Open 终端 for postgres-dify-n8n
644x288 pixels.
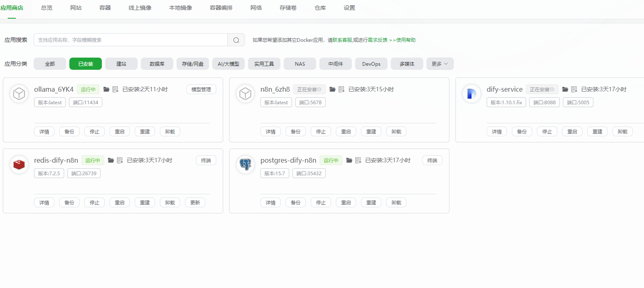point(433,160)
